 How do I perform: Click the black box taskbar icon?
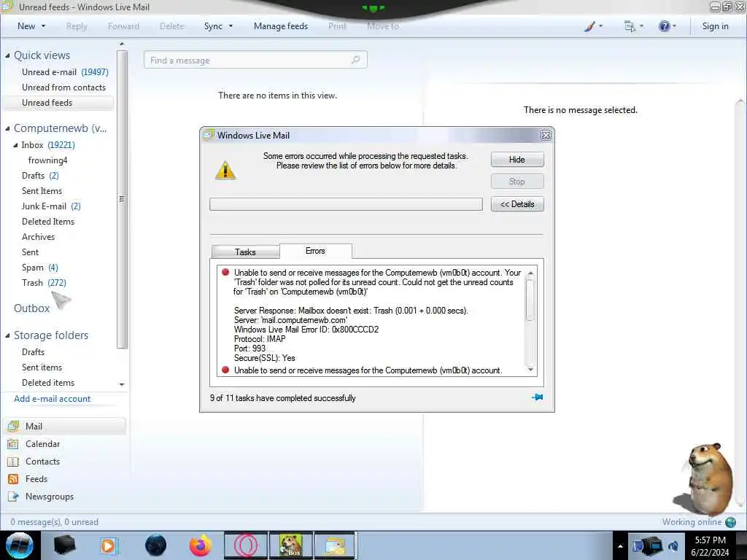pyautogui.click(x=64, y=545)
